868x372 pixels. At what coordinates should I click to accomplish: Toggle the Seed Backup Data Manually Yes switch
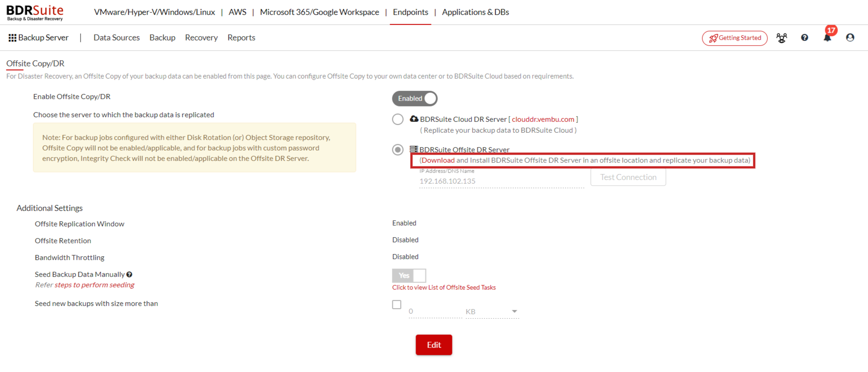(x=409, y=275)
